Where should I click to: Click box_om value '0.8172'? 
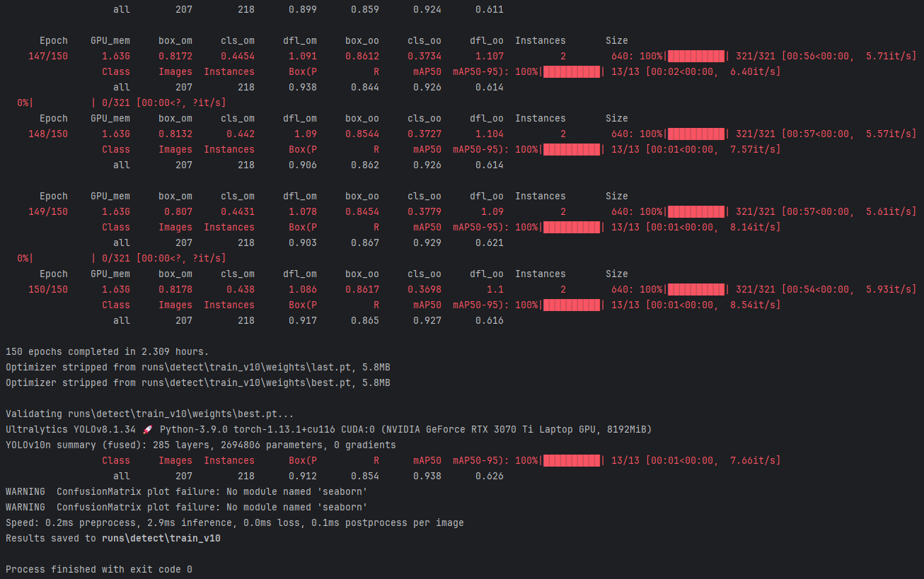click(x=175, y=56)
